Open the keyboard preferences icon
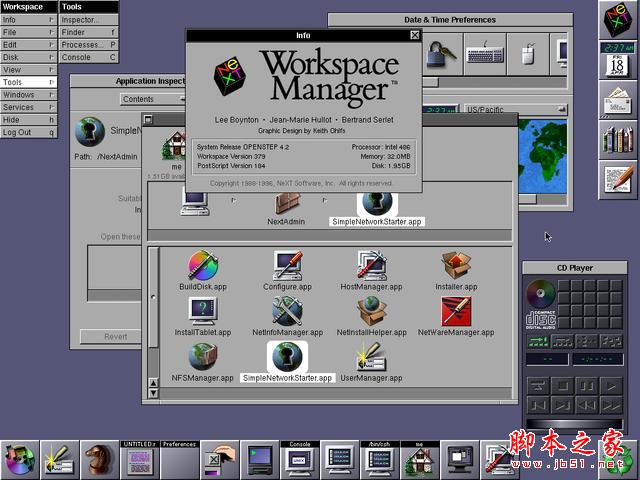Viewport: 640px width, 480px height. coord(485,54)
